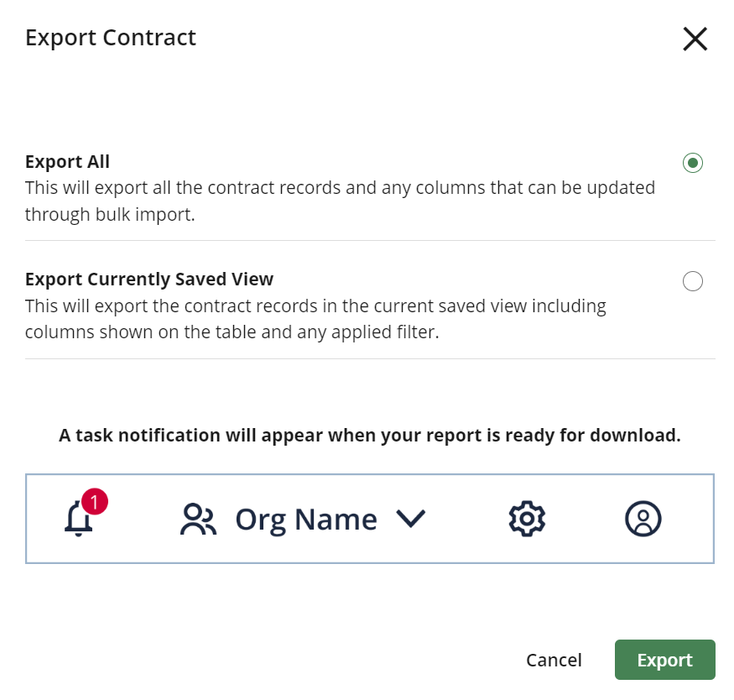The width and height of the screenshot is (734, 700).
Task: Cancel the contract export
Action: tap(554, 660)
